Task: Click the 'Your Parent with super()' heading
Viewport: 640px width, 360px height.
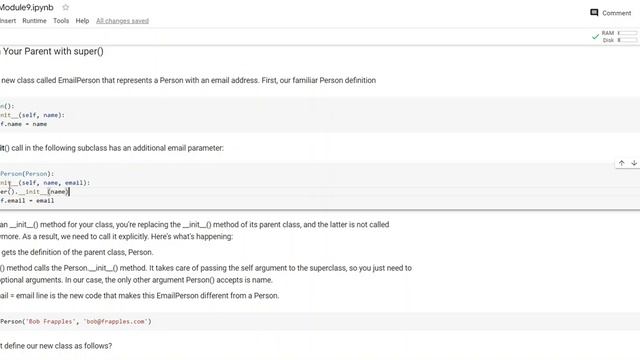Action: point(52,51)
